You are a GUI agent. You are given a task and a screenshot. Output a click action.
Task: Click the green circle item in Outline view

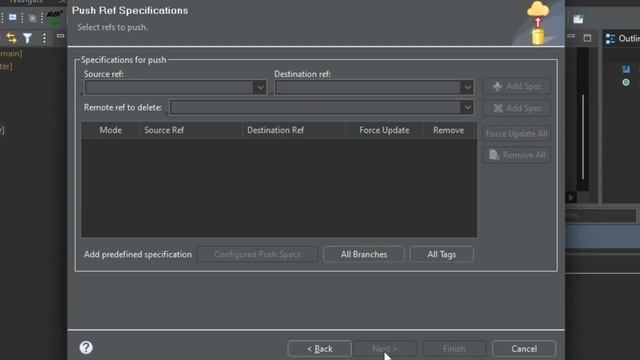click(x=626, y=82)
